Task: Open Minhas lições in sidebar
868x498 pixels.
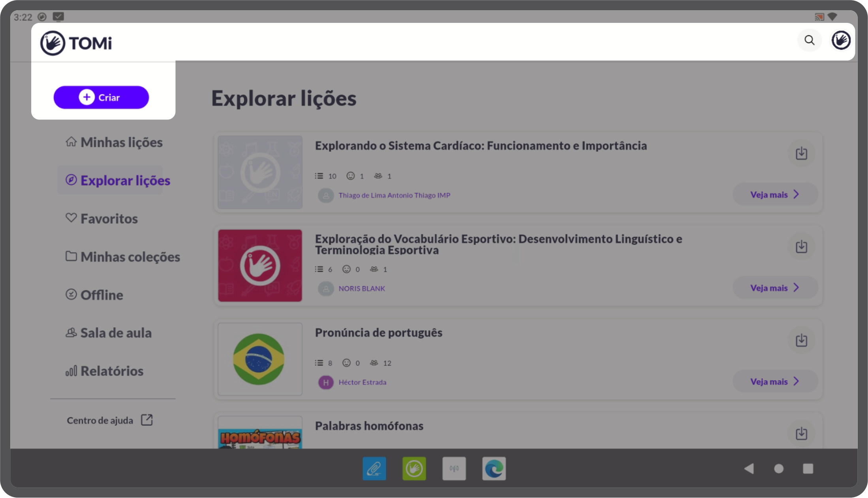Action: pyautogui.click(x=114, y=142)
